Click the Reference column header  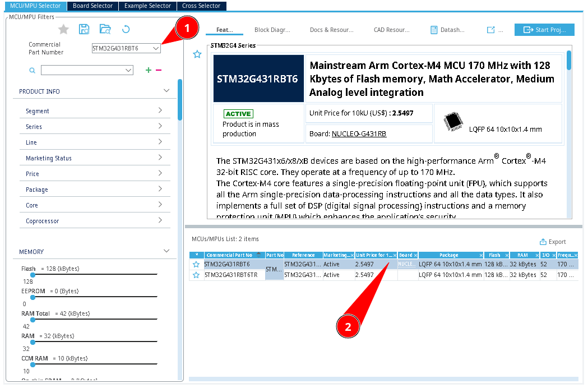pyautogui.click(x=303, y=255)
